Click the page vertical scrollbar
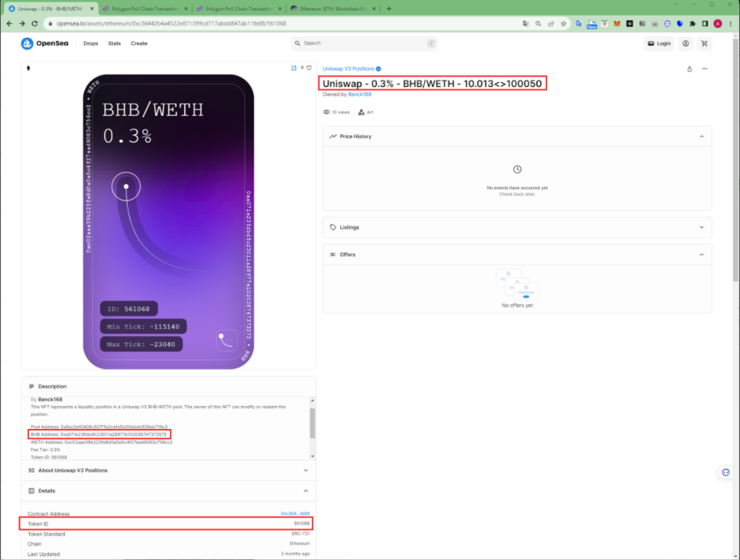Image resolution: width=740 pixels, height=560 pixels. pyautogui.click(x=735, y=160)
